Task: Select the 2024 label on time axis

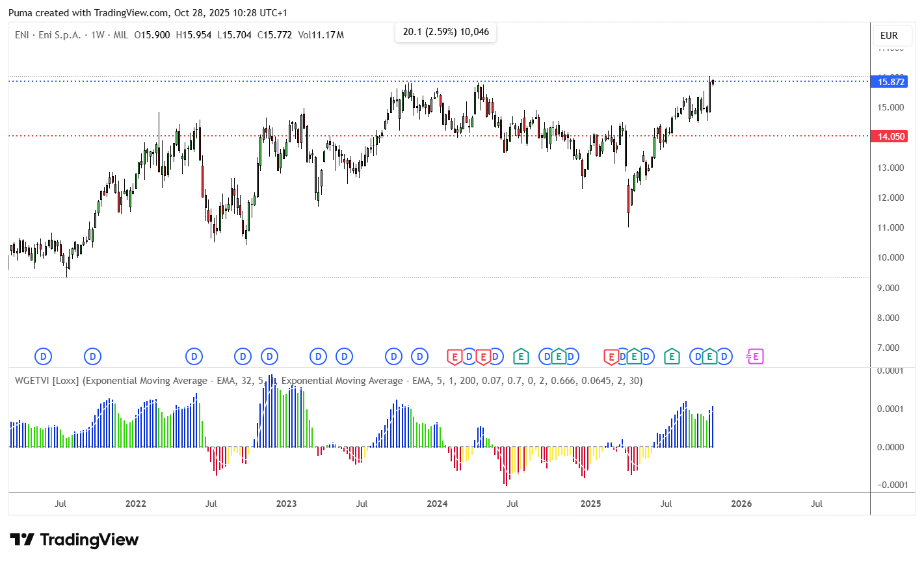Action: pyautogui.click(x=437, y=504)
